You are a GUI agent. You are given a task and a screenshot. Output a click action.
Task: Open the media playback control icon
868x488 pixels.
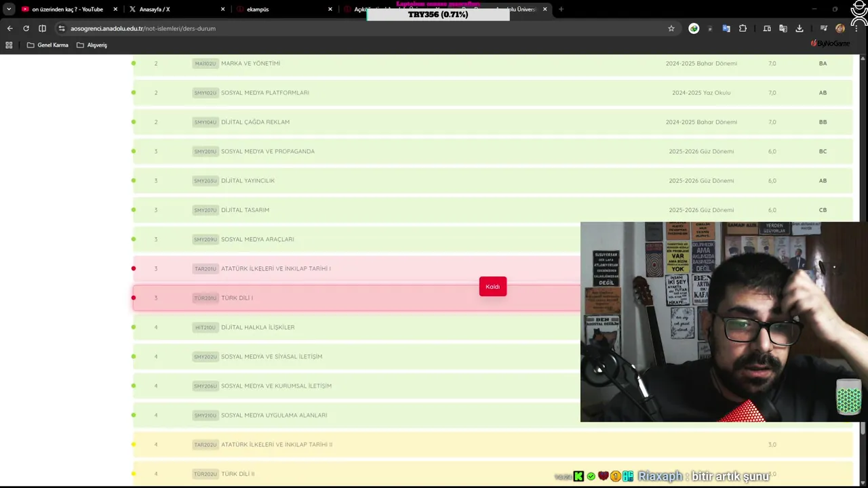[824, 28]
